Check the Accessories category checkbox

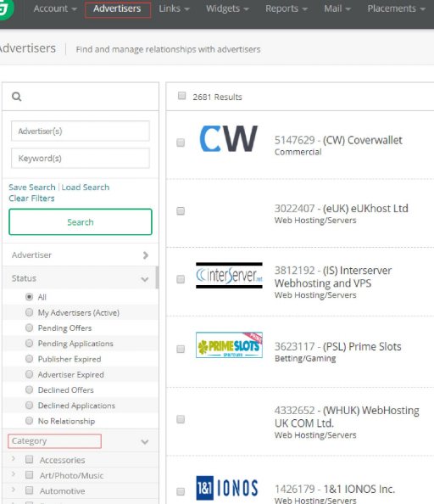(x=29, y=459)
